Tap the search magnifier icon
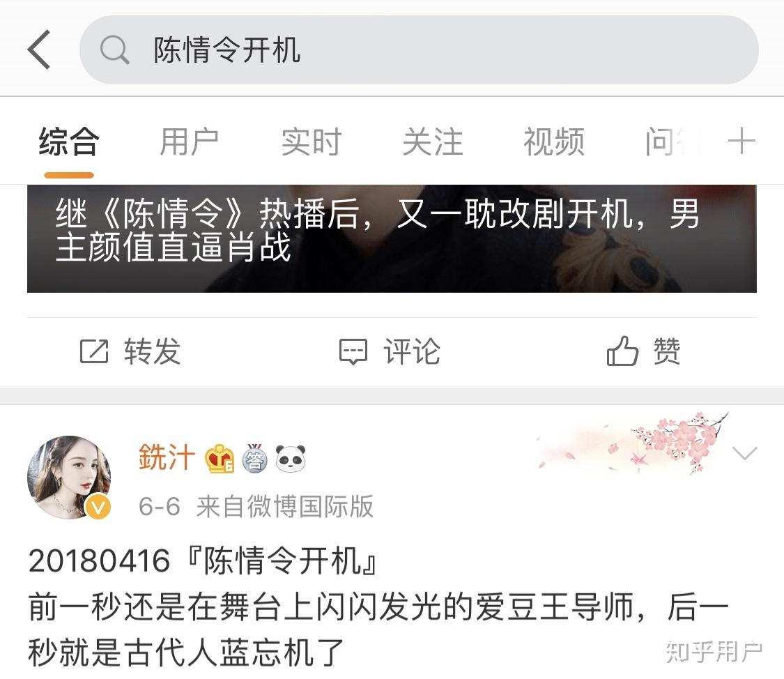The width and height of the screenshot is (784, 679). (x=114, y=49)
